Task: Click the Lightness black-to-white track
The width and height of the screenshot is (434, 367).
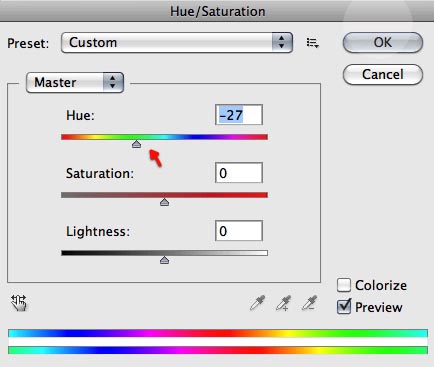Action: [x=164, y=253]
